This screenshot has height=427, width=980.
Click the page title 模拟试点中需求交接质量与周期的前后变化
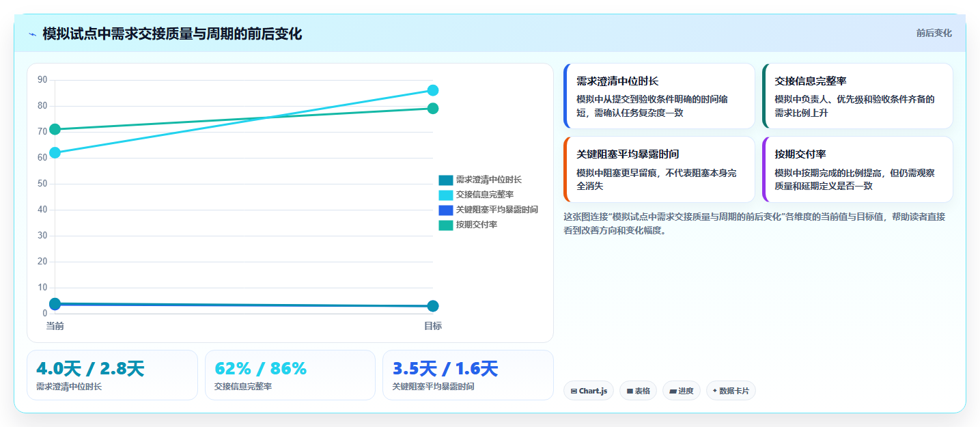click(x=172, y=34)
